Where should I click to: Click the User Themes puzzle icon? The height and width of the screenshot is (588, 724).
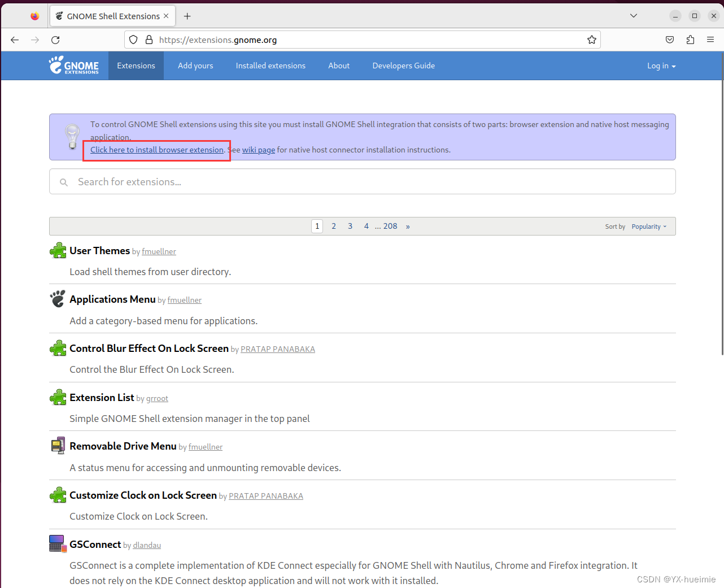58,250
